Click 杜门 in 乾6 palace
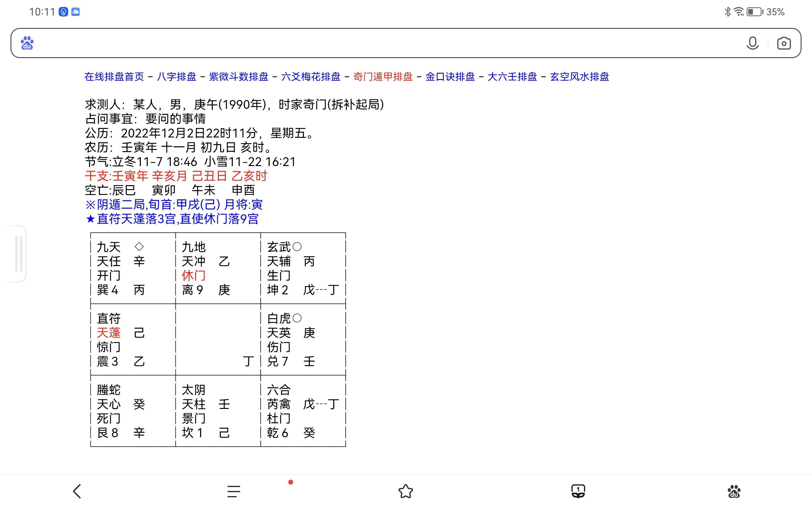The height and width of the screenshot is (508, 812). click(278, 419)
